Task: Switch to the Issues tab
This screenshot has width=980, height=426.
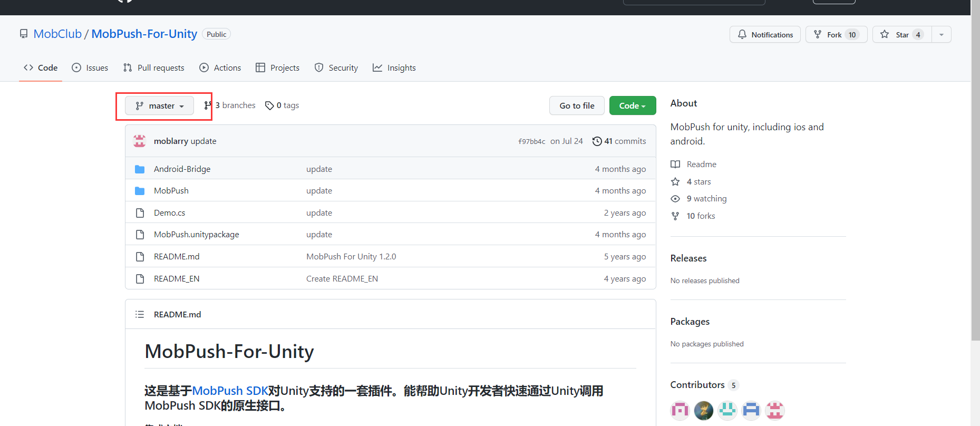Action: point(90,67)
